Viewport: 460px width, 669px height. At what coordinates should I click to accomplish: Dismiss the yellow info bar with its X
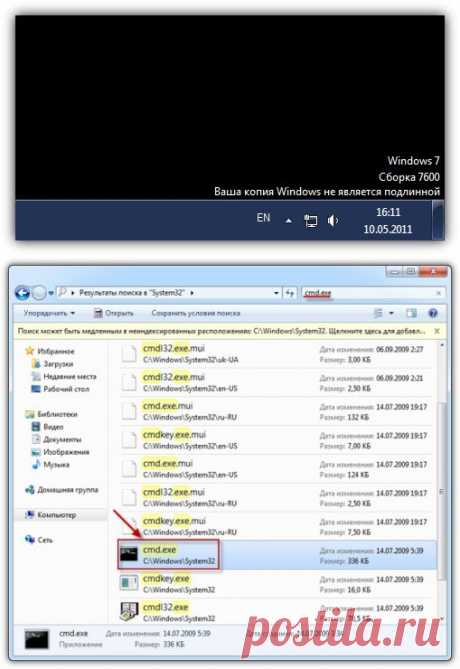click(437, 331)
